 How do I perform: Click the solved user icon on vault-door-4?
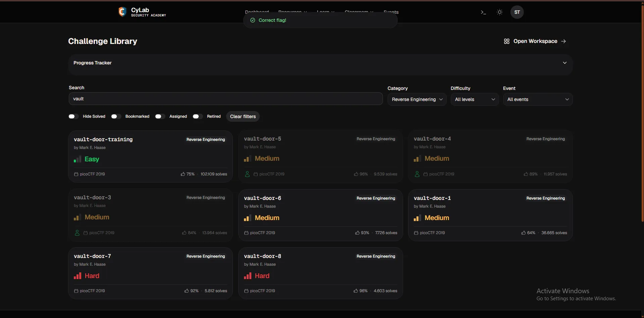tap(417, 174)
